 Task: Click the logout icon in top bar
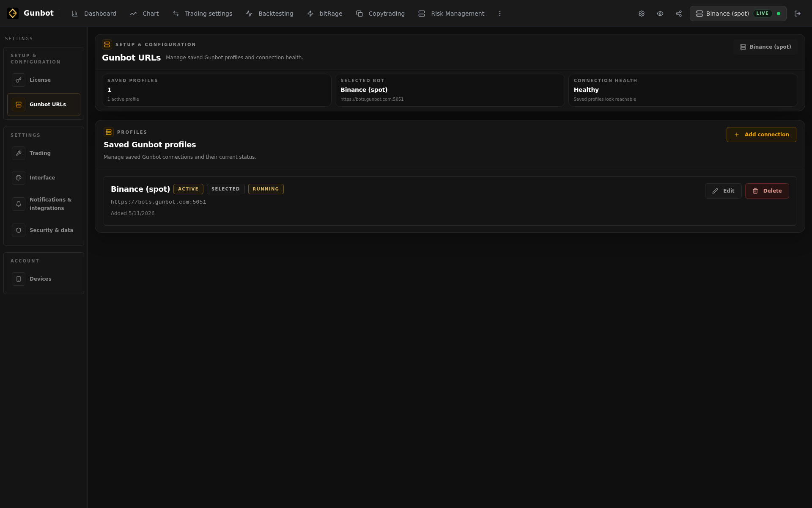click(798, 14)
